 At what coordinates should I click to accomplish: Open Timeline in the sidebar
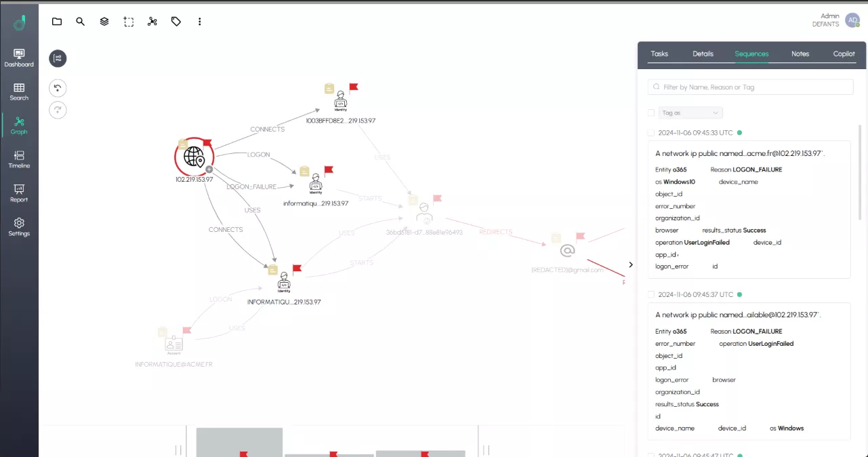(x=19, y=159)
